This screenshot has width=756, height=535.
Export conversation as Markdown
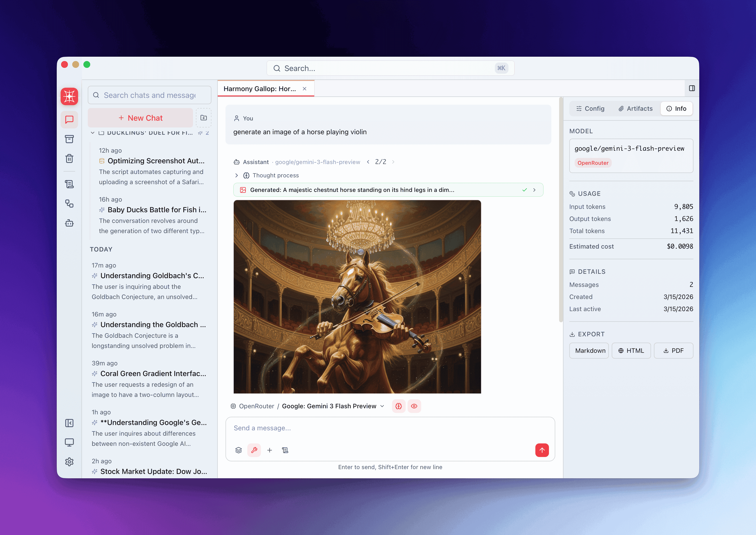pyautogui.click(x=589, y=350)
